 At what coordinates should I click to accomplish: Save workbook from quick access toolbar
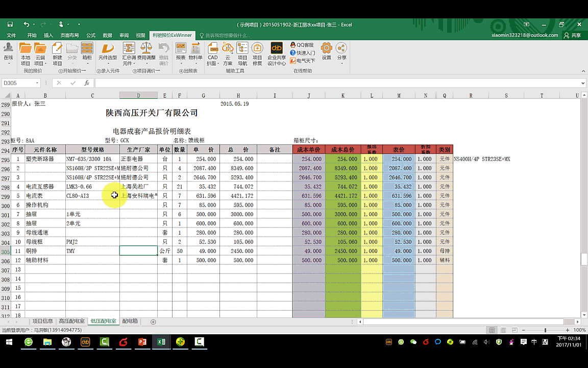coord(10,25)
